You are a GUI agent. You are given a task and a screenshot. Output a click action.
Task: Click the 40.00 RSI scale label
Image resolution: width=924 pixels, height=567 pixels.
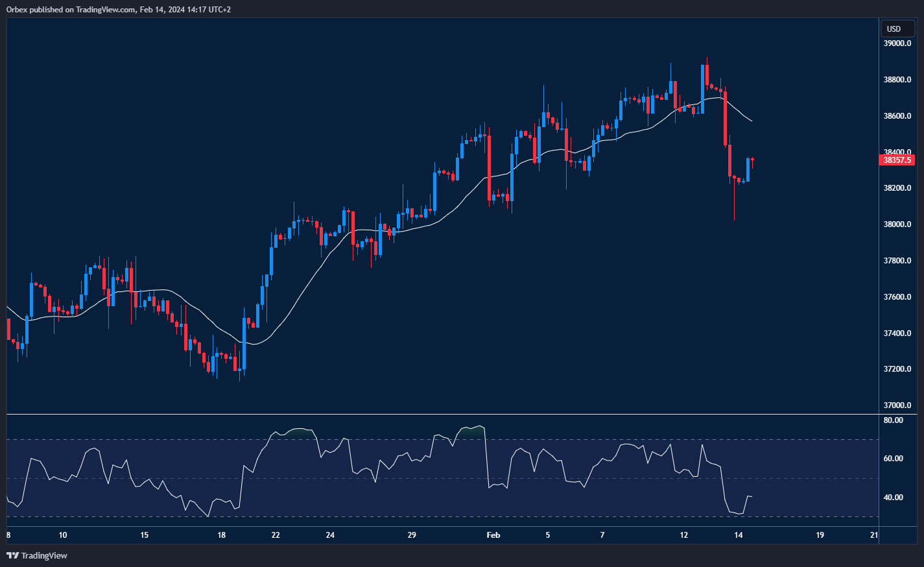[x=894, y=498]
